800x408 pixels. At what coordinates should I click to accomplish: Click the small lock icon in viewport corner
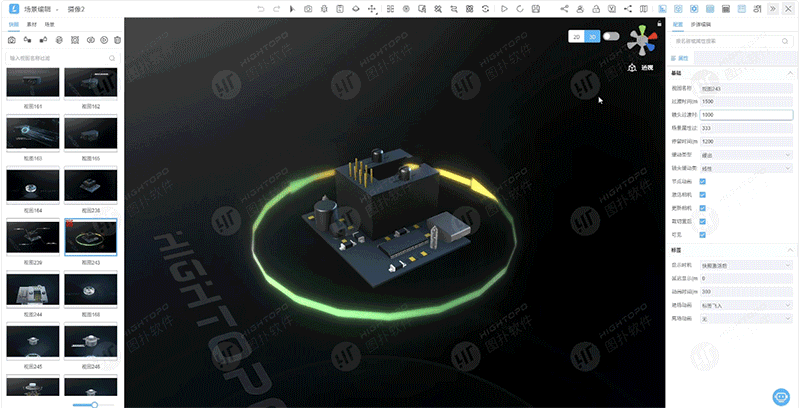click(x=659, y=23)
